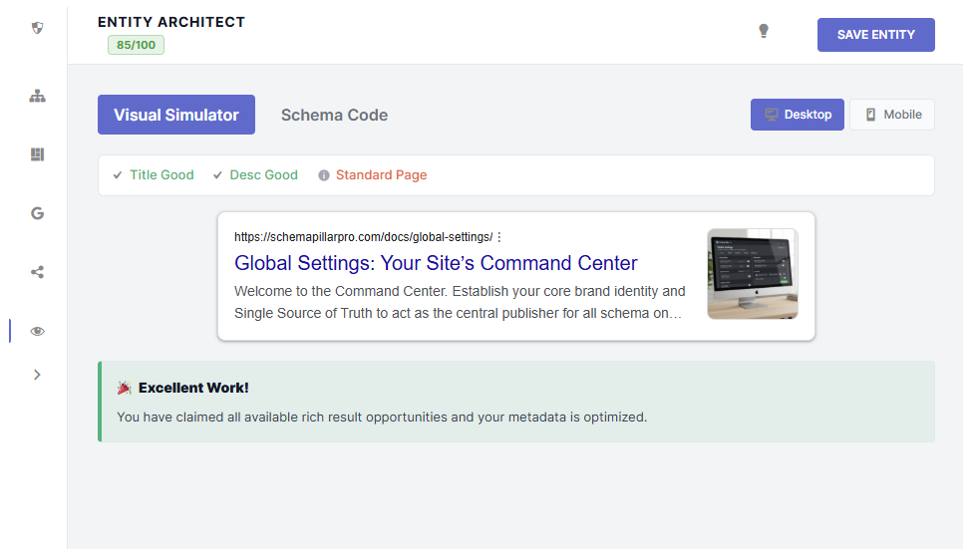Select Desktop preview mode
This screenshot has width=971, height=560.
797,115
